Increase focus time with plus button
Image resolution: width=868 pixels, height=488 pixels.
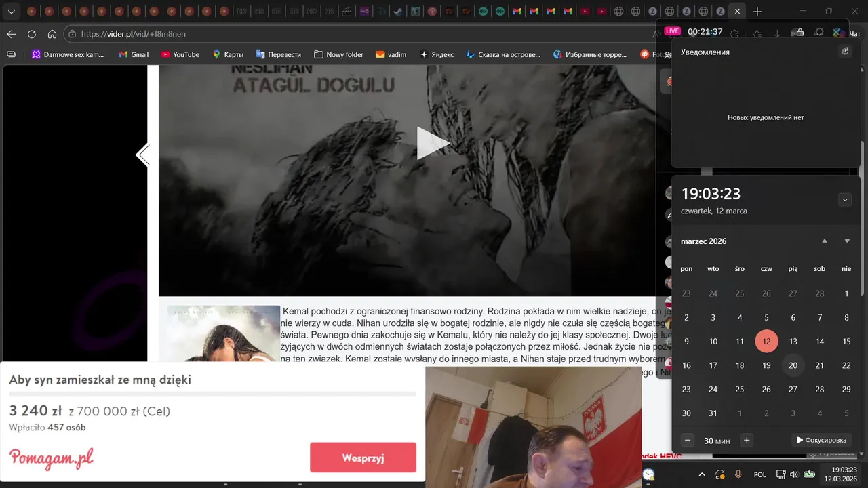(747, 441)
